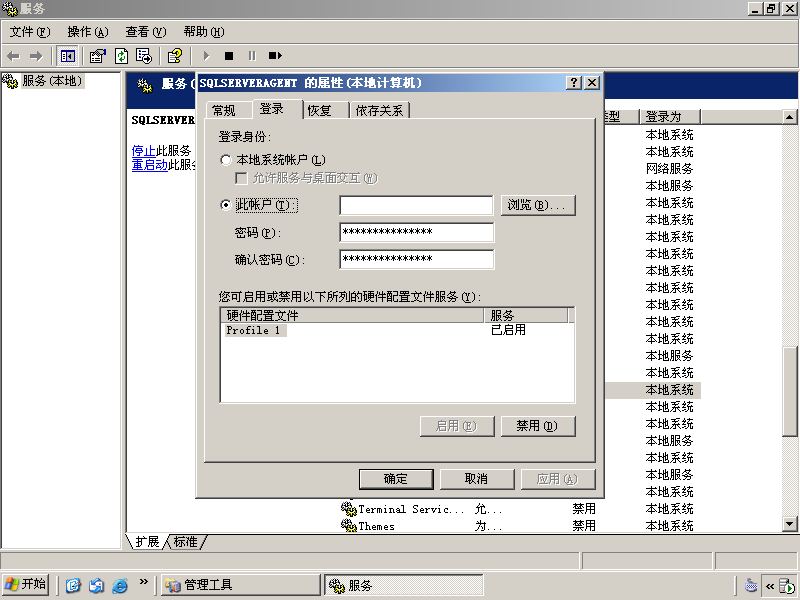This screenshot has height=600, width=800.
Task: Click services list scroll up arrow
Action: (790, 117)
